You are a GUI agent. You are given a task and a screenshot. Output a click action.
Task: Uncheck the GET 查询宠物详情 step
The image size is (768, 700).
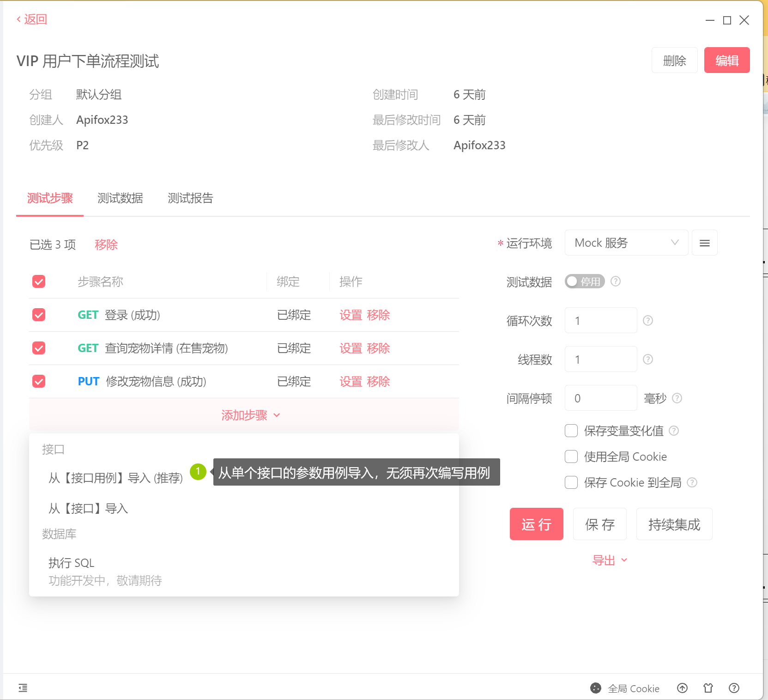tap(39, 348)
